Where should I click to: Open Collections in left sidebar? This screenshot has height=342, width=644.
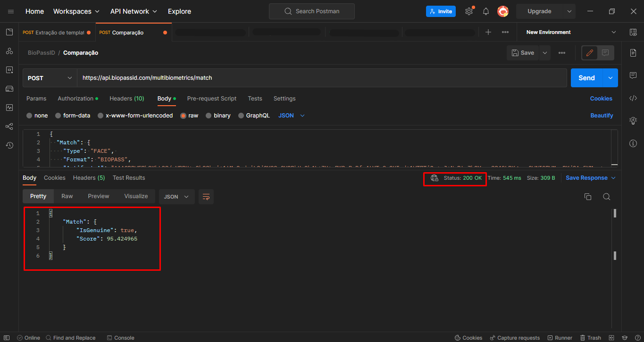pos(9,32)
